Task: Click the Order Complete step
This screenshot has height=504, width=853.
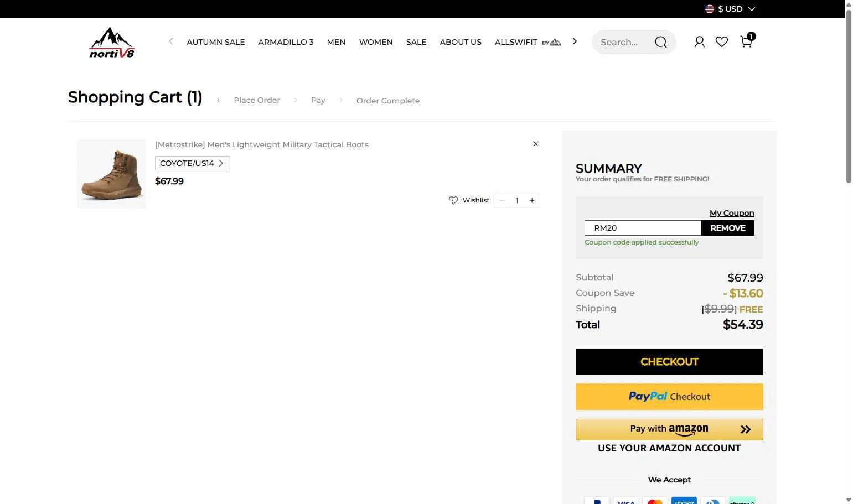Action: pyautogui.click(x=388, y=101)
